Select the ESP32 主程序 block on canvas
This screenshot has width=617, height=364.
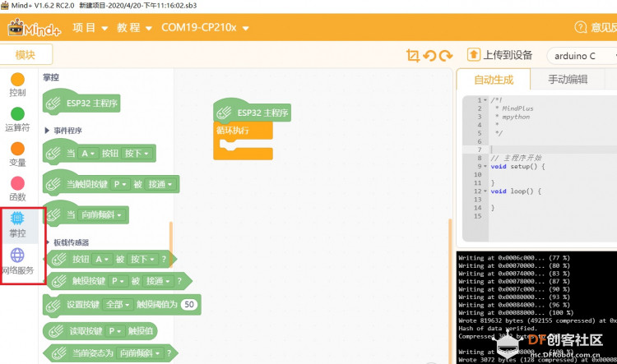pos(253,113)
